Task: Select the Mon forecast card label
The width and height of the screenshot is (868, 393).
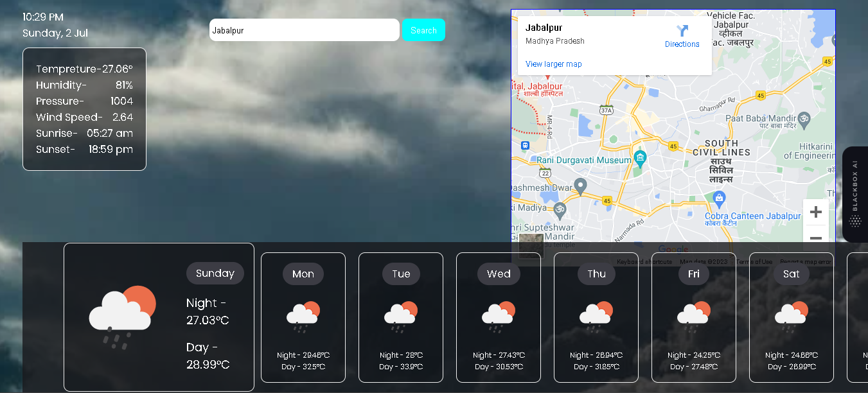Action: pos(303,274)
